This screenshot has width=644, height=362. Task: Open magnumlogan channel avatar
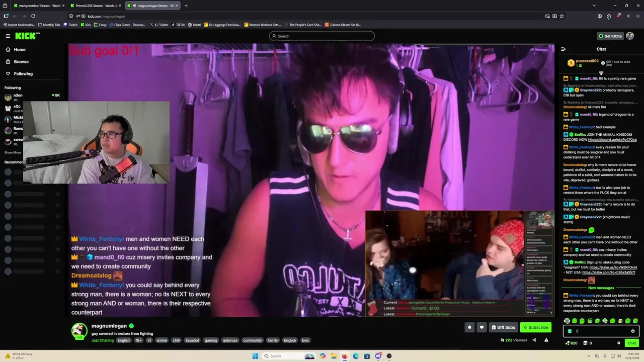79,330
